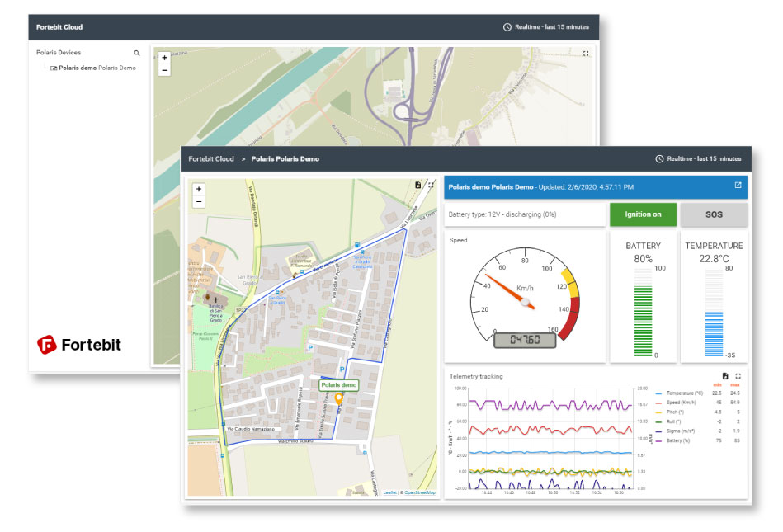Click the orange Polaris demo map marker
Viewport: 783px width, 532px height.
pos(338,398)
